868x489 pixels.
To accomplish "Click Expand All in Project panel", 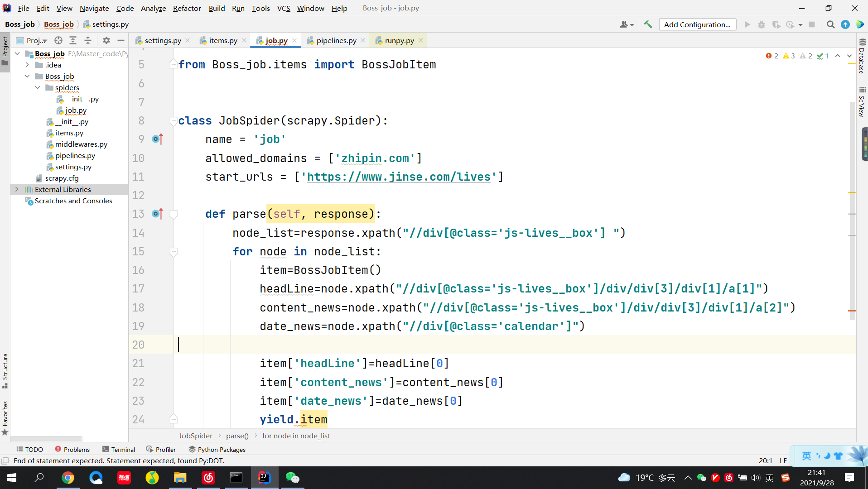I will [73, 40].
